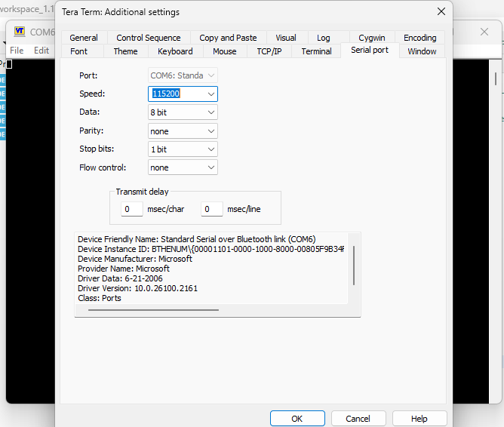Open the File menu in Tera Term
The width and height of the screenshot is (504, 427).
17,51
